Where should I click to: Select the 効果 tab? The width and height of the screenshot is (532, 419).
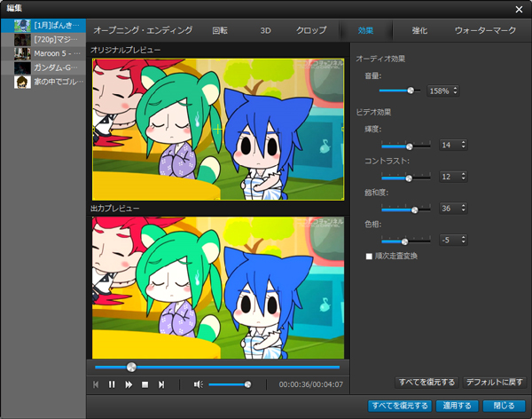pos(365,30)
